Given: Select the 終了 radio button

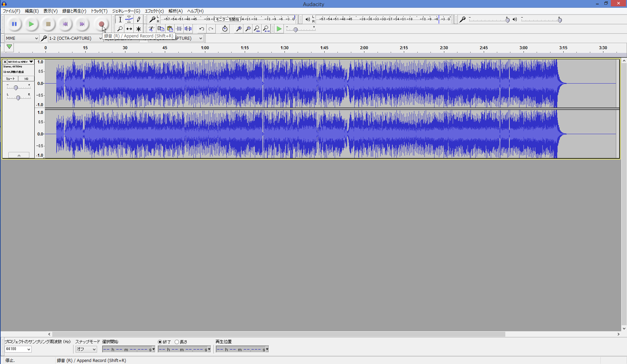Looking at the screenshot, I should 160,342.
